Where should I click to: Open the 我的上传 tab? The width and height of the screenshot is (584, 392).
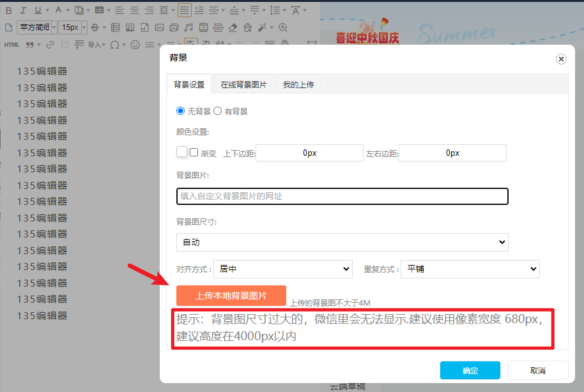[x=298, y=84]
